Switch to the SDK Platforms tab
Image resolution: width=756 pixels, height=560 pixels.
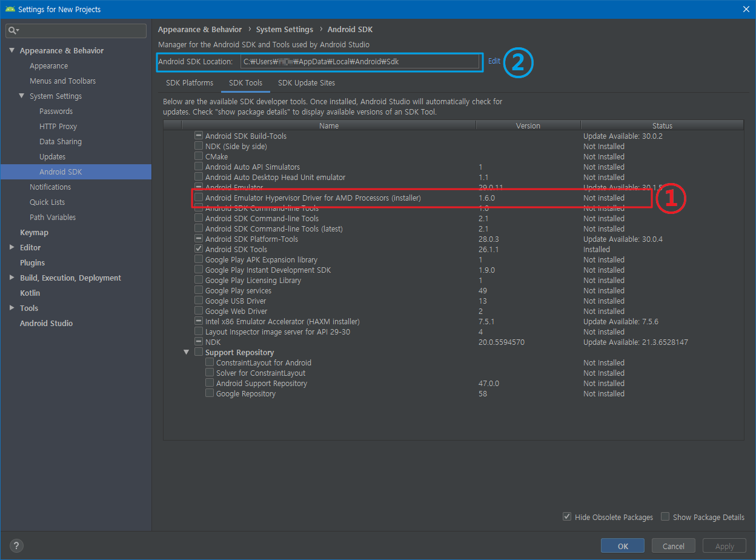click(190, 83)
